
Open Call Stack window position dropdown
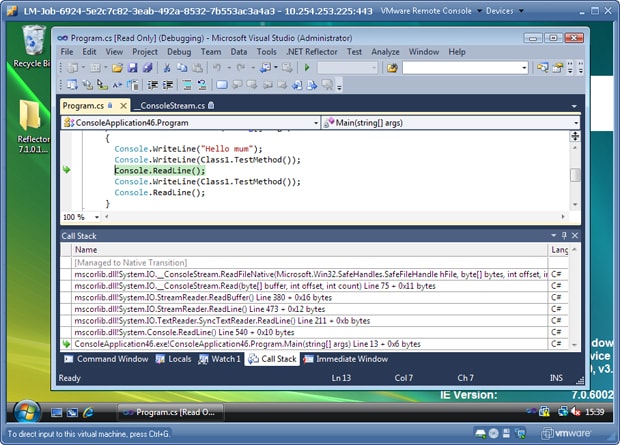click(554, 236)
